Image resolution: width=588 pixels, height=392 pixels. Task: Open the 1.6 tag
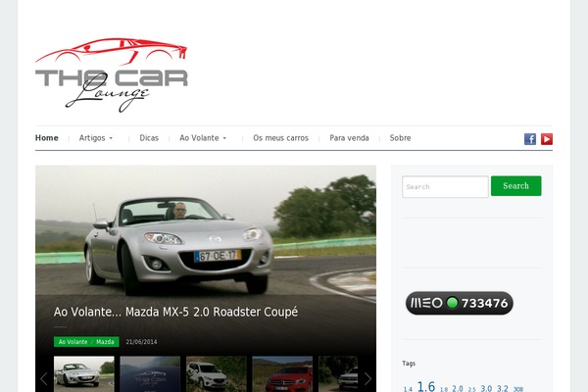426,387
